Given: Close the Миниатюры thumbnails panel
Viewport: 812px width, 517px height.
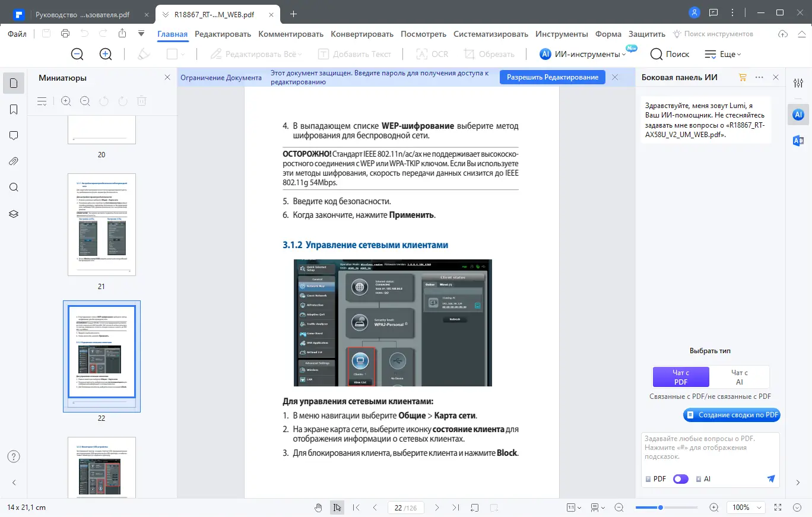Looking at the screenshot, I should point(167,78).
